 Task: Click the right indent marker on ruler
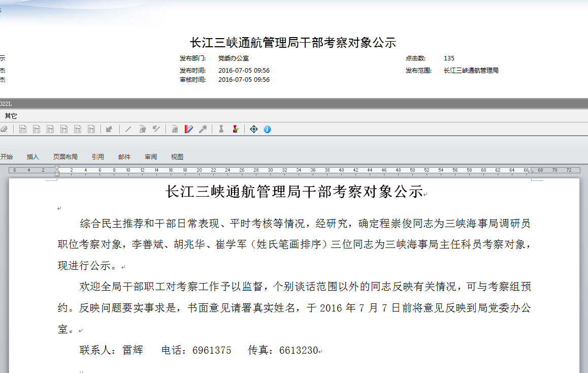(x=531, y=171)
